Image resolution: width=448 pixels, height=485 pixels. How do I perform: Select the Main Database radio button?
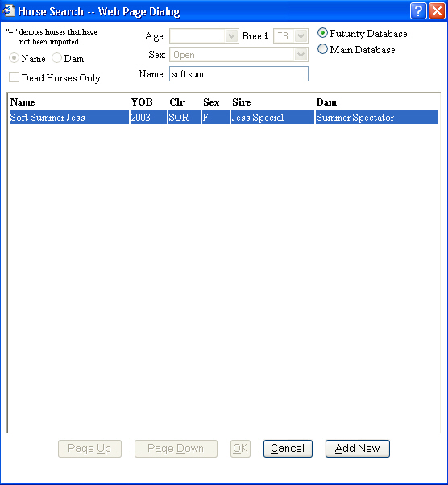pos(322,49)
